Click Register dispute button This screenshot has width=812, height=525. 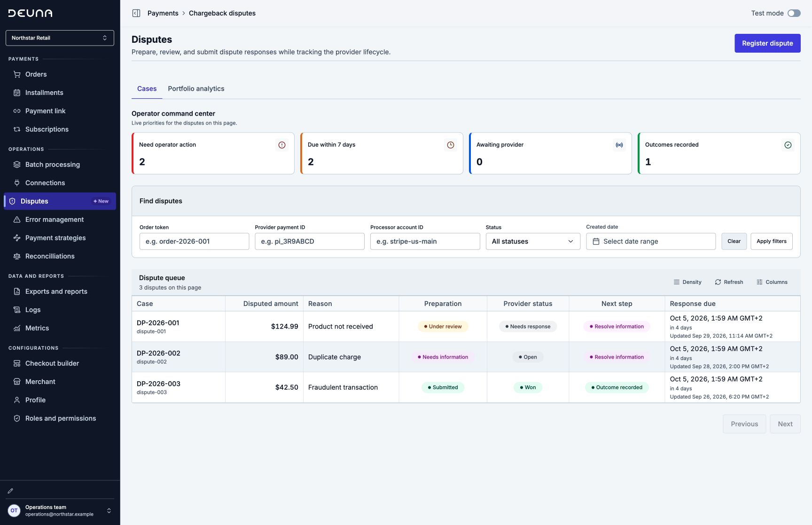767,43
